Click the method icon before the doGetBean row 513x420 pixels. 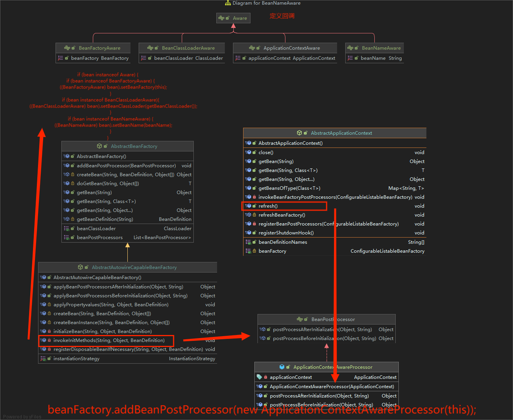pyautogui.click(x=66, y=183)
